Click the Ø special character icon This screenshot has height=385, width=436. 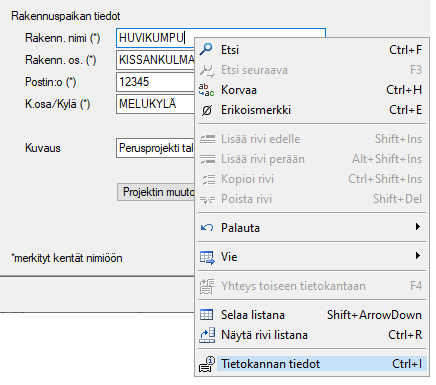click(207, 110)
